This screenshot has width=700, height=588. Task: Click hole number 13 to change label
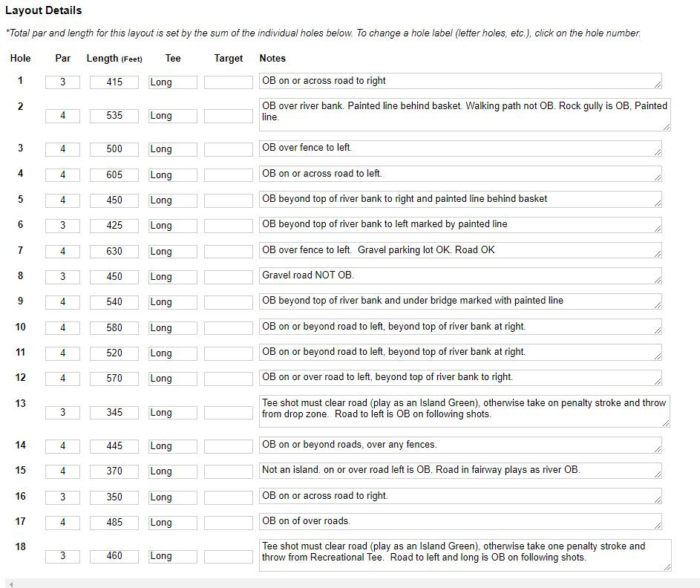coord(20,403)
